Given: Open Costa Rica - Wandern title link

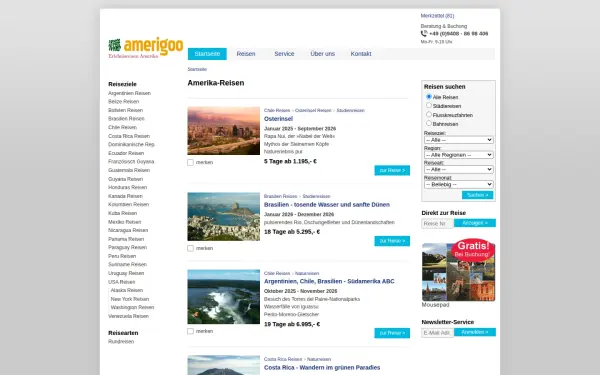Looking at the screenshot, I should (x=322, y=368).
